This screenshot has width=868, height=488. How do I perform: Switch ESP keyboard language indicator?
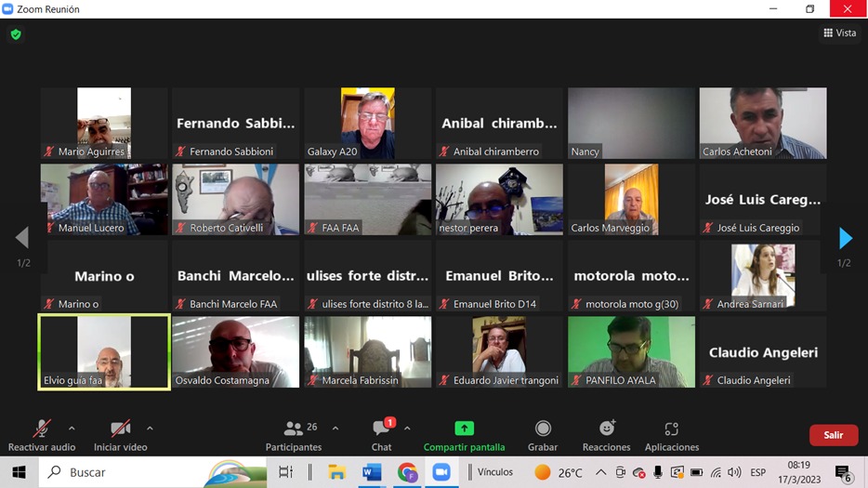click(x=757, y=472)
